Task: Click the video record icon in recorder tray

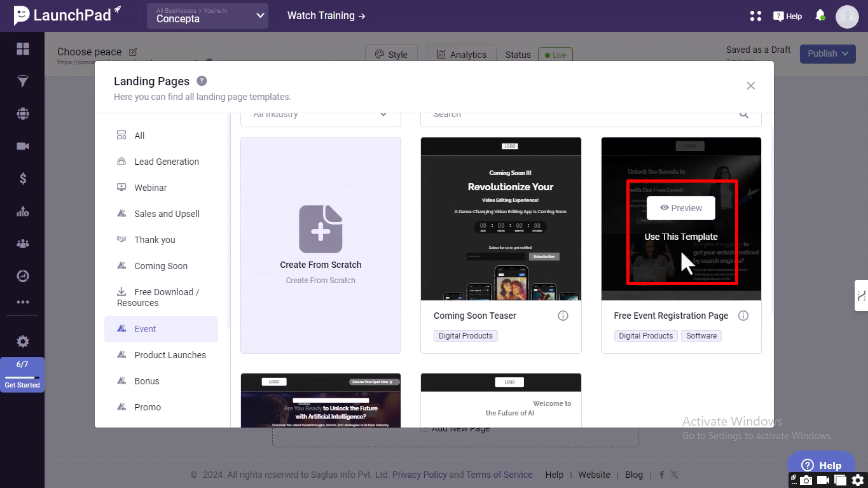Action: pos(823,480)
